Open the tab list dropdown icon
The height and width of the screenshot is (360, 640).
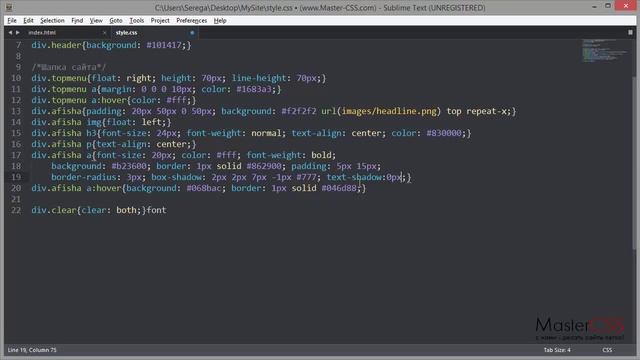click(630, 32)
